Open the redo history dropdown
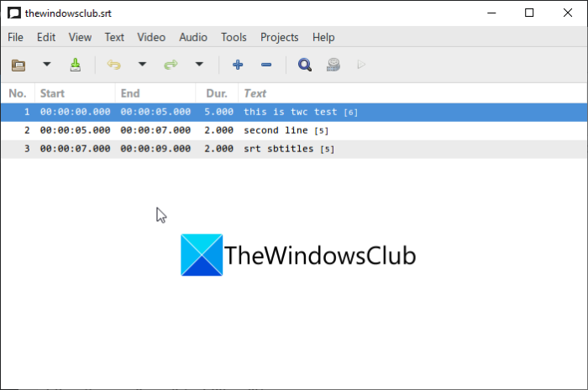This screenshot has height=390, width=588. coord(199,65)
